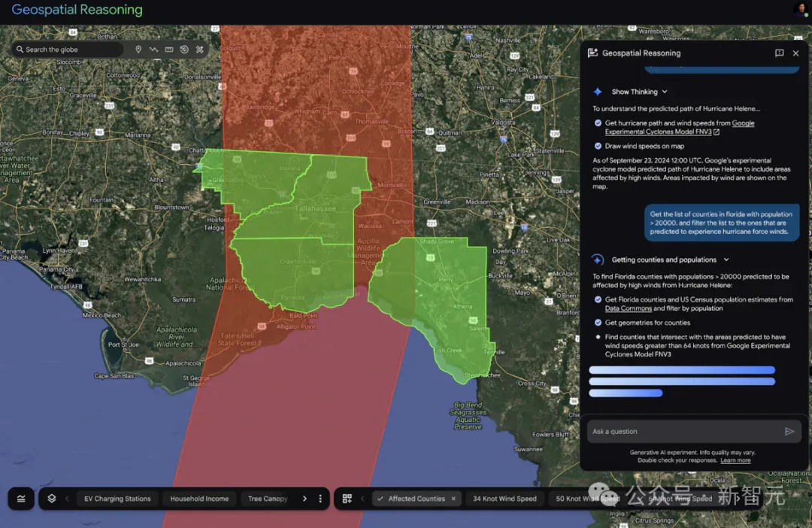Click the spinner icon beside Getting counties
Image resolution: width=812 pixels, height=528 pixels.
tap(598, 259)
